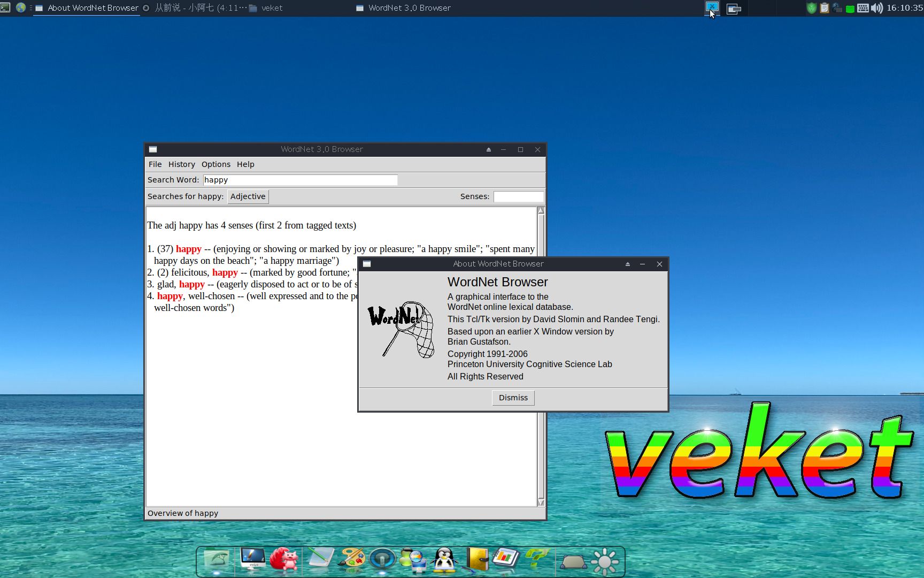Click 'glad' in sense 3

click(166, 284)
